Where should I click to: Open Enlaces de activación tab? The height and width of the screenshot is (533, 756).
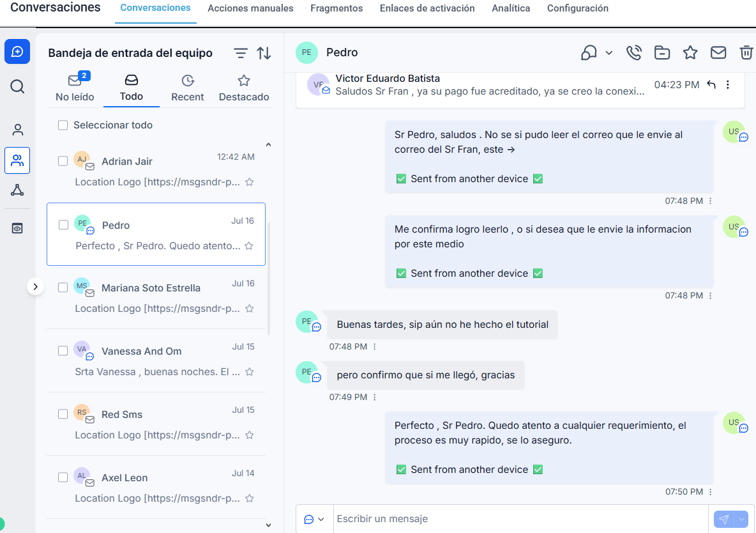427,8
